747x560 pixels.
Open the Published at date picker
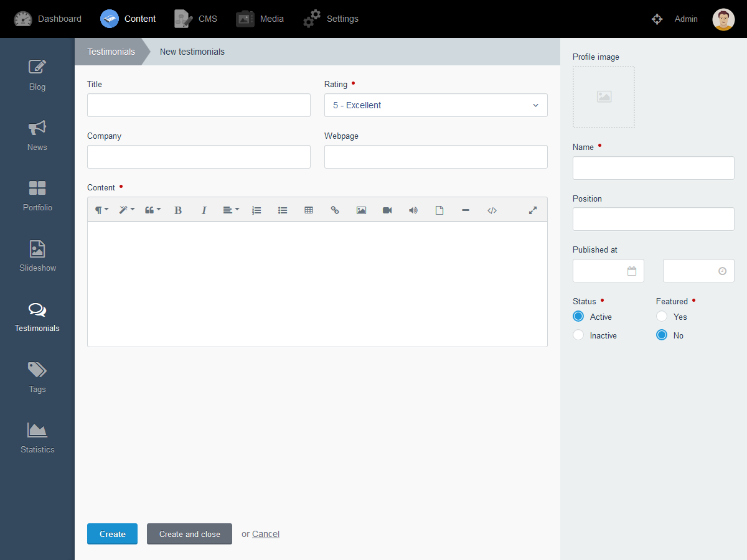coord(608,271)
